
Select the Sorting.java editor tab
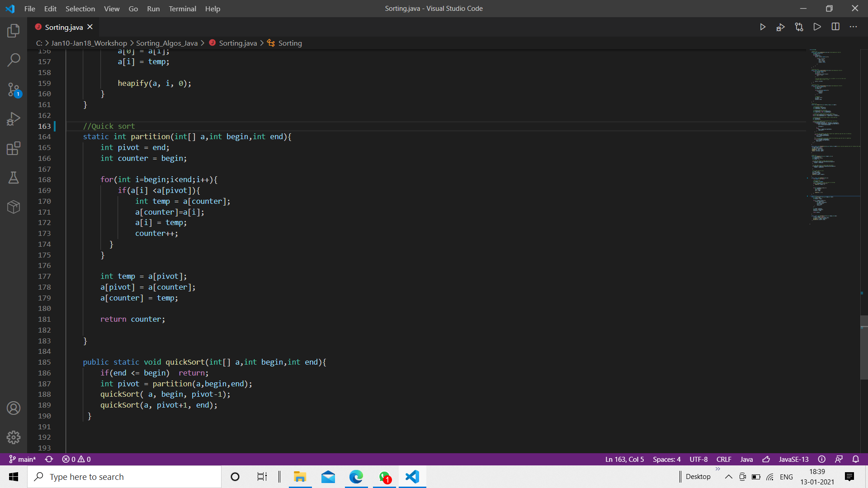pyautogui.click(x=64, y=27)
